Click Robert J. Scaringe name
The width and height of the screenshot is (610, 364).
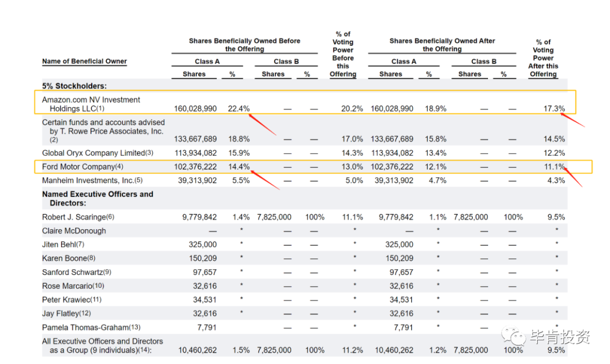click(78, 217)
